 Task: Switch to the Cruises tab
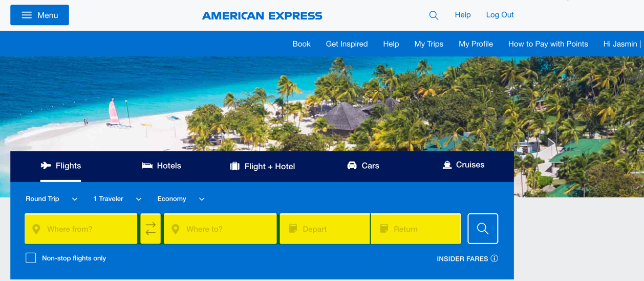tap(463, 165)
